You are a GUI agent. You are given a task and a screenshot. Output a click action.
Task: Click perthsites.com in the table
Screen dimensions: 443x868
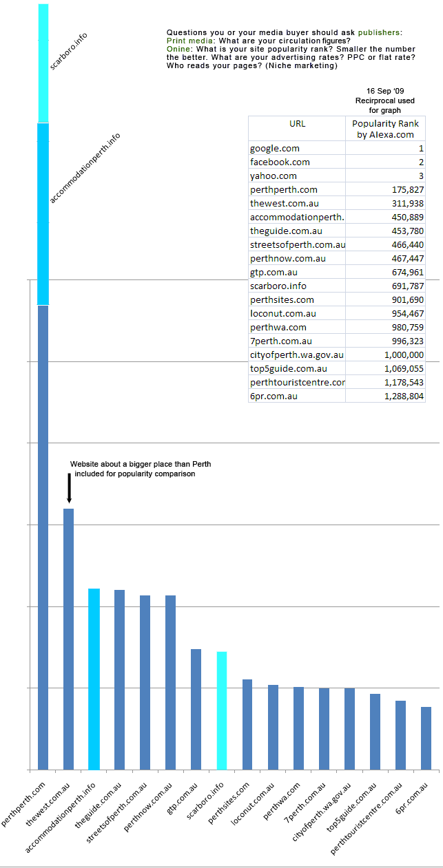click(x=297, y=299)
